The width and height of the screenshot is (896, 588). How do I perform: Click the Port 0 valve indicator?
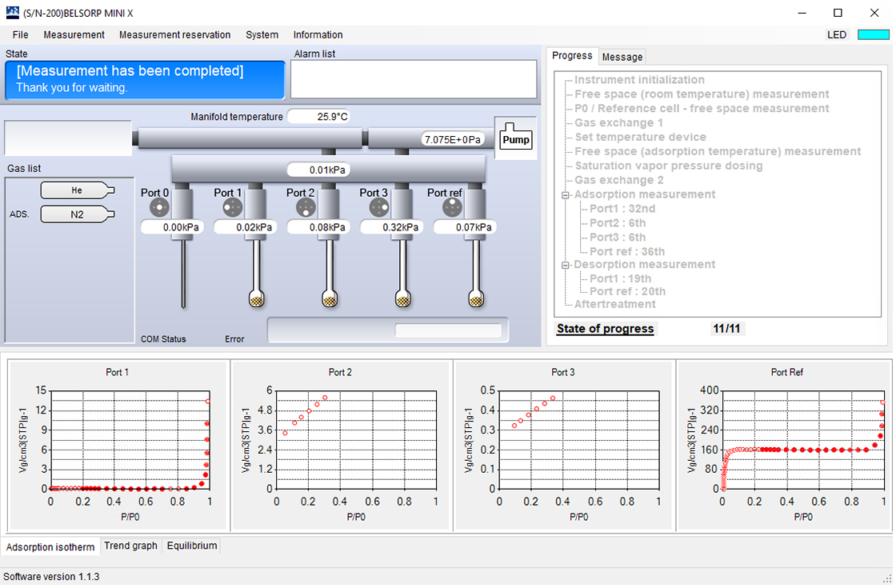[159, 207]
